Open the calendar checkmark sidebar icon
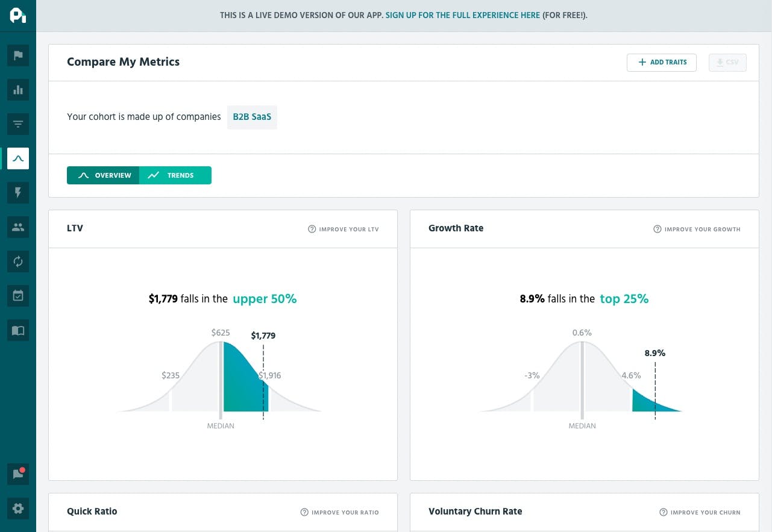Image resolution: width=772 pixels, height=532 pixels. [x=18, y=296]
